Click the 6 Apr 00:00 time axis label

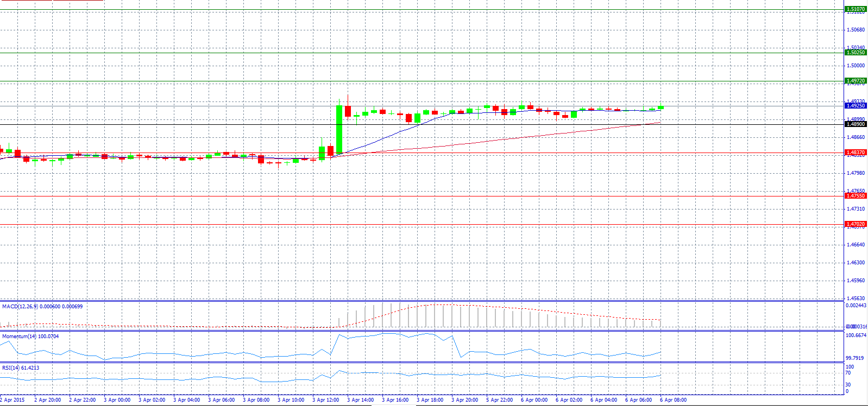(x=534, y=400)
